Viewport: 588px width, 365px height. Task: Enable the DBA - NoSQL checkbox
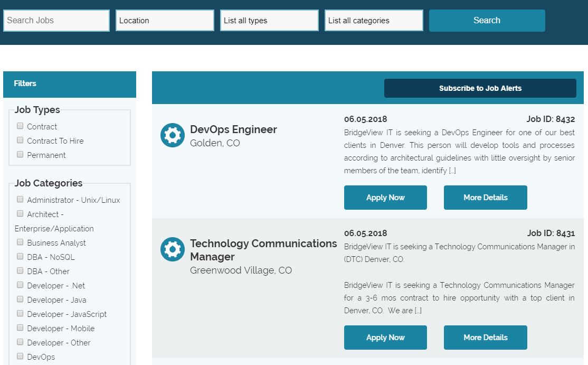click(x=20, y=257)
